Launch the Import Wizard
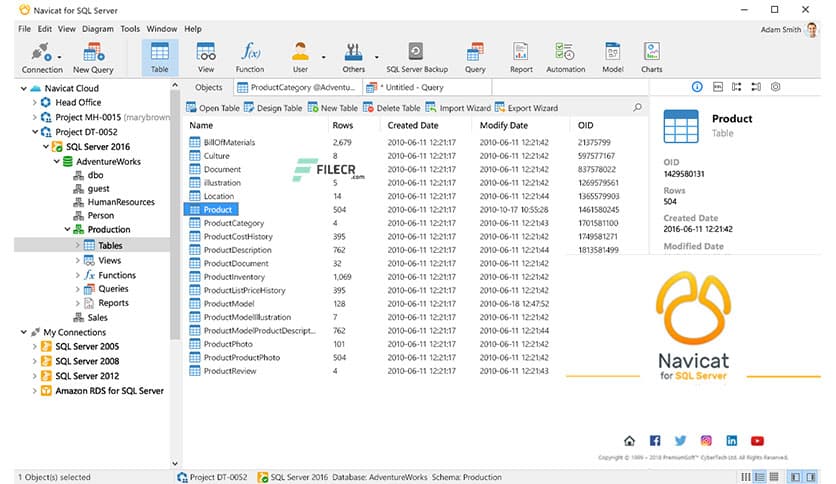 458,108
